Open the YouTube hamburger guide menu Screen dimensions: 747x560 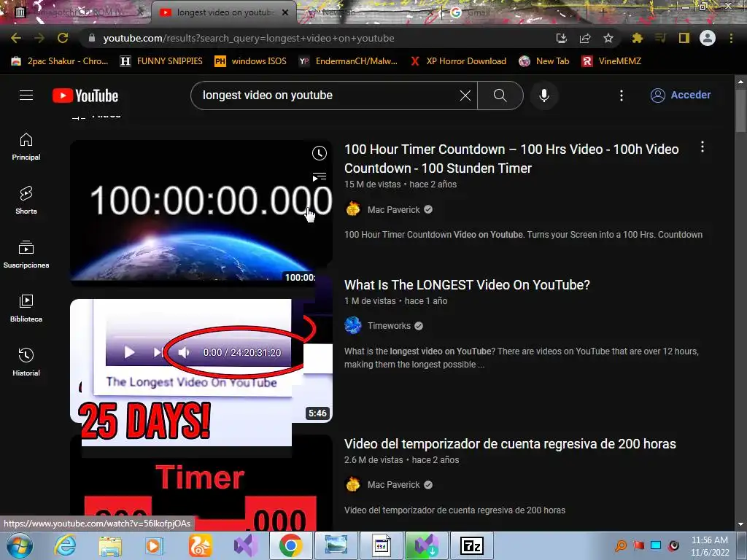coord(26,96)
